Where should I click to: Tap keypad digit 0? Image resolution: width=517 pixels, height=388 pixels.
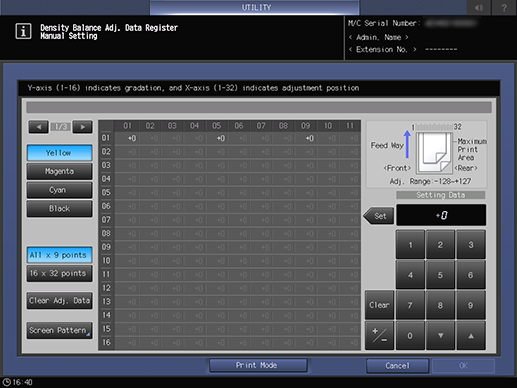coord(410,335)
